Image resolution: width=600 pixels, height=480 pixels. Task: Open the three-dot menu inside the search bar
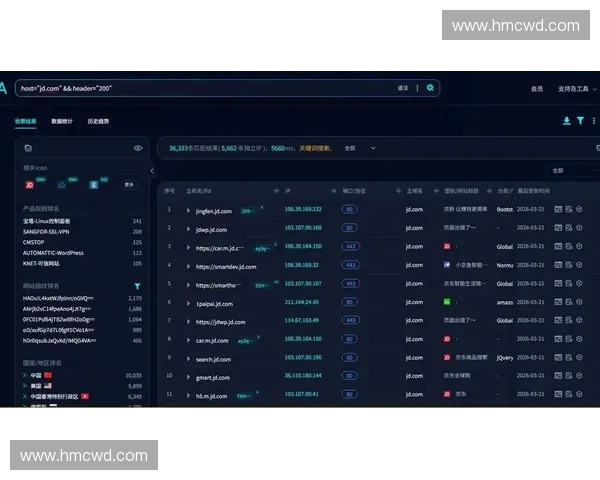click(x=417, y=88)
